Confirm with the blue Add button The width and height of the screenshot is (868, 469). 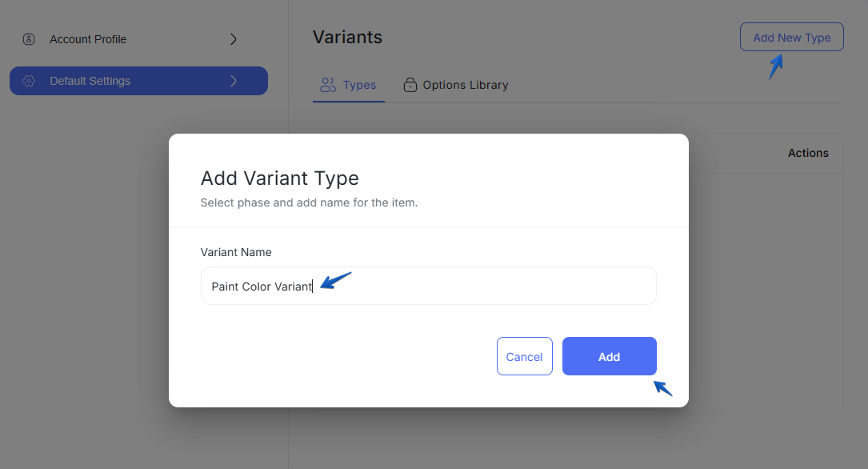610,356
